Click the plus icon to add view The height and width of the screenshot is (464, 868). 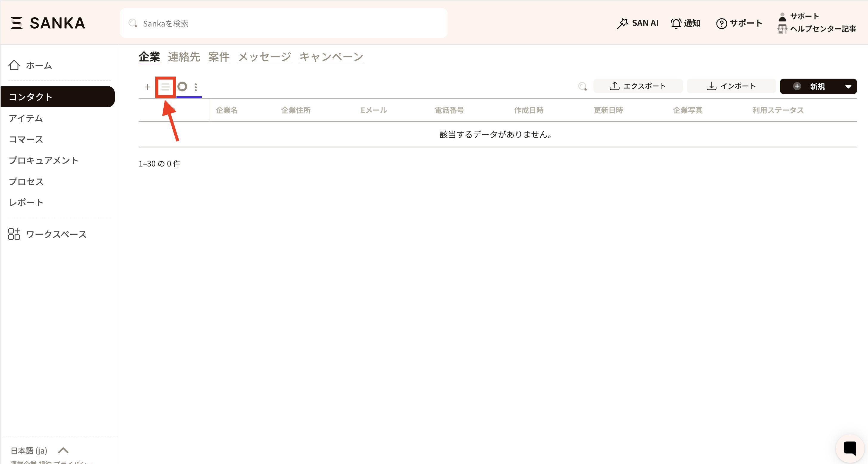pyautogui.click(x=147, y=87)
